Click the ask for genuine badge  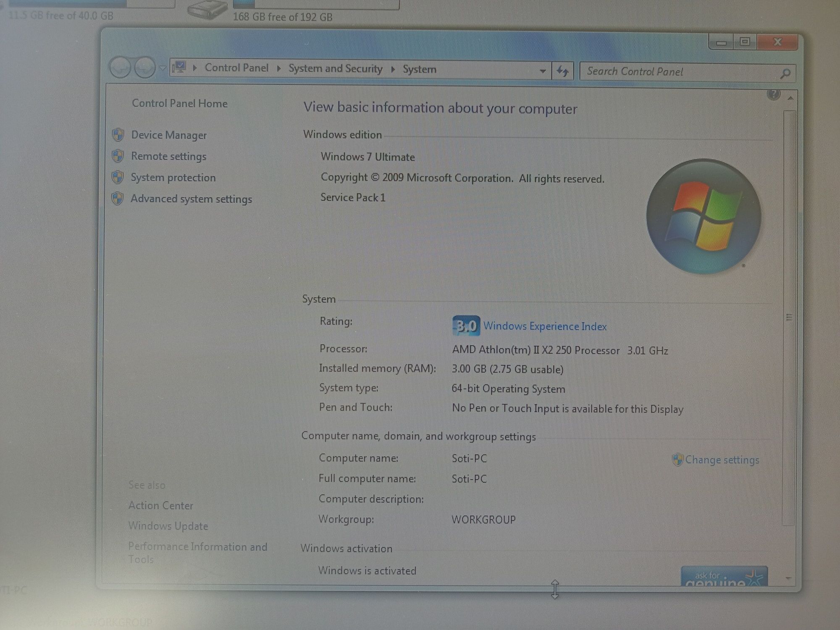[x=724, y=576]
